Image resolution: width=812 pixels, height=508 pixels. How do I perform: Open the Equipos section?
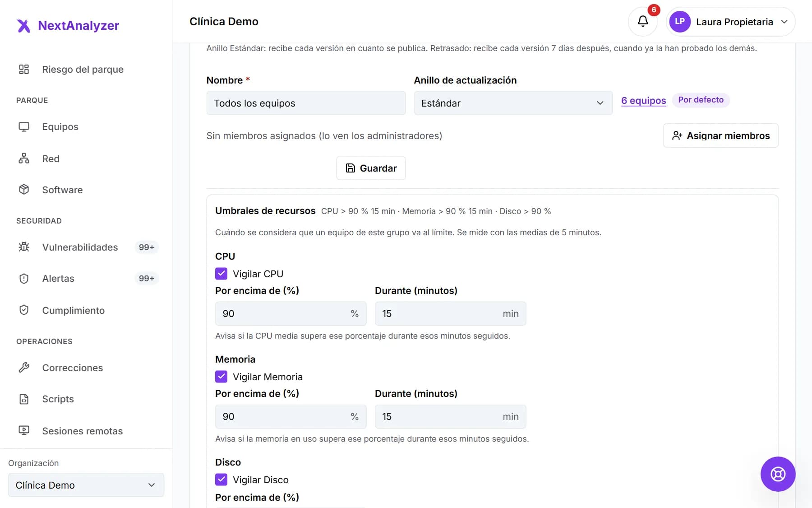click(x=60, y=127)
